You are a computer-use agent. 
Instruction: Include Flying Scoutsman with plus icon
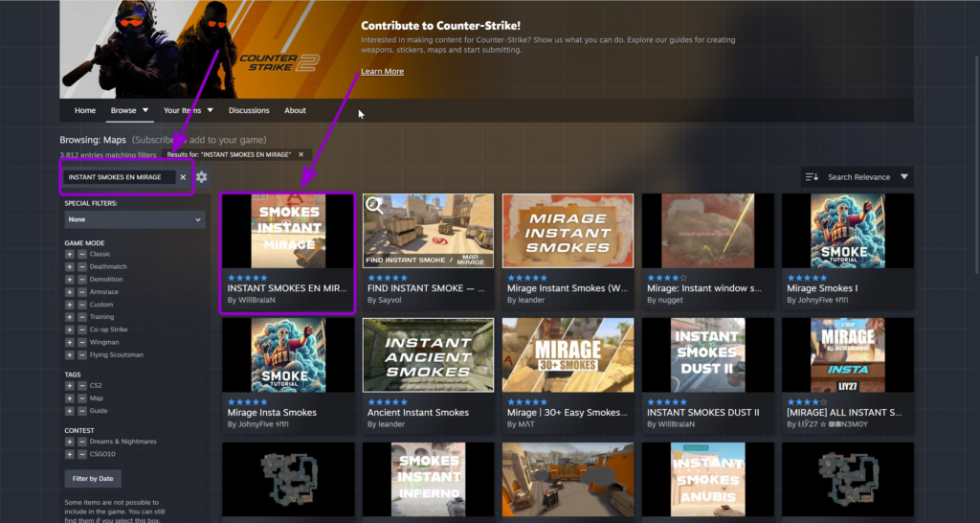point(69,354)
